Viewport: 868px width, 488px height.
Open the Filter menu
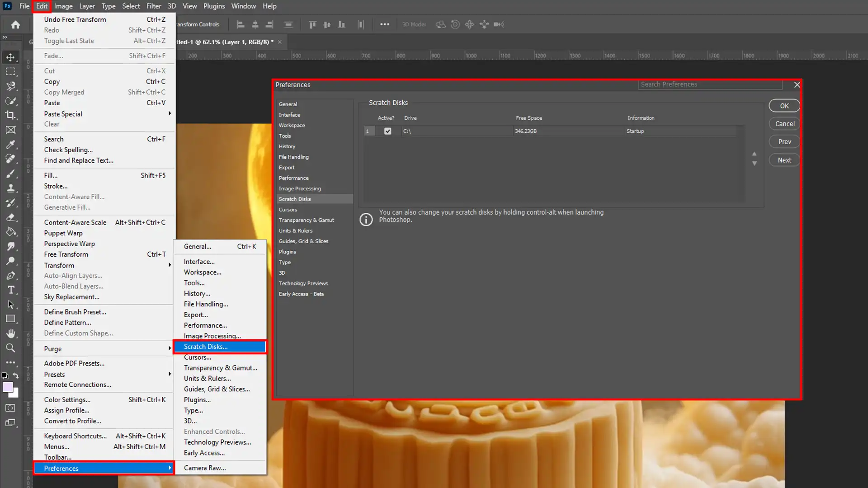point(154,6)
